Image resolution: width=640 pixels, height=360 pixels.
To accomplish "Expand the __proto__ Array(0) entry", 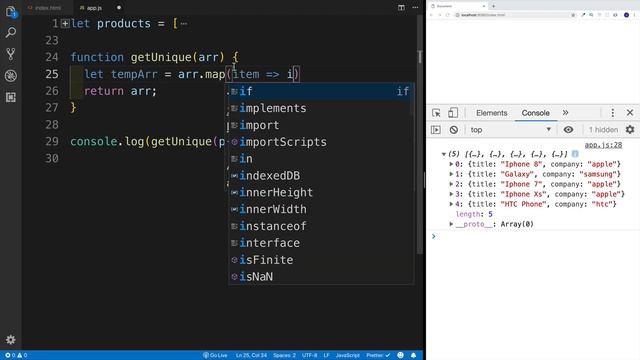I will point(451,224).
